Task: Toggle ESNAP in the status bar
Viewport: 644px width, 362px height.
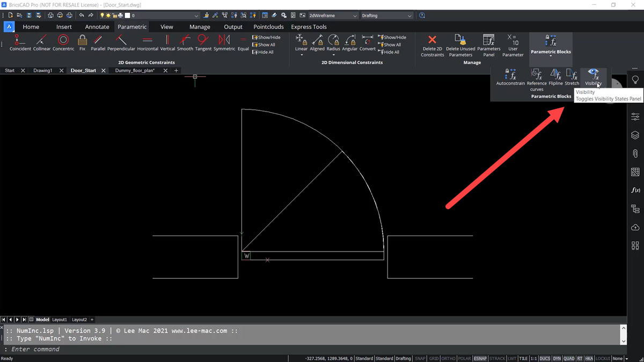Action: click(x=480, y=358)
